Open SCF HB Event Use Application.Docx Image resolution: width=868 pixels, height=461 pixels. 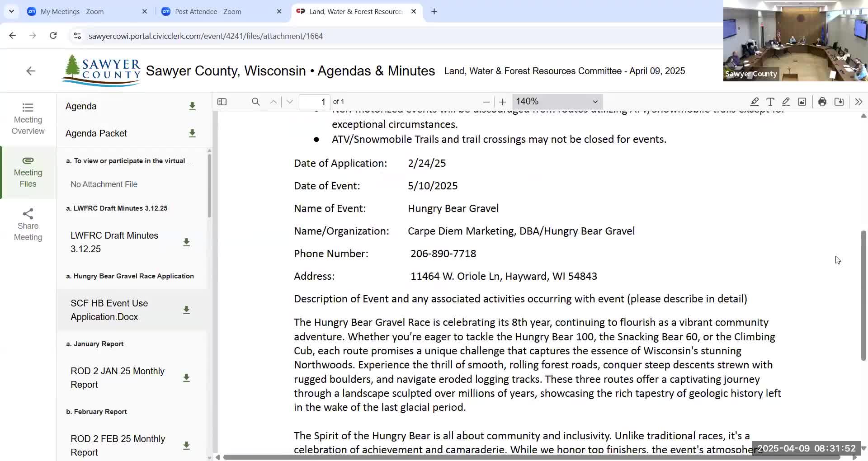(109, 310)
